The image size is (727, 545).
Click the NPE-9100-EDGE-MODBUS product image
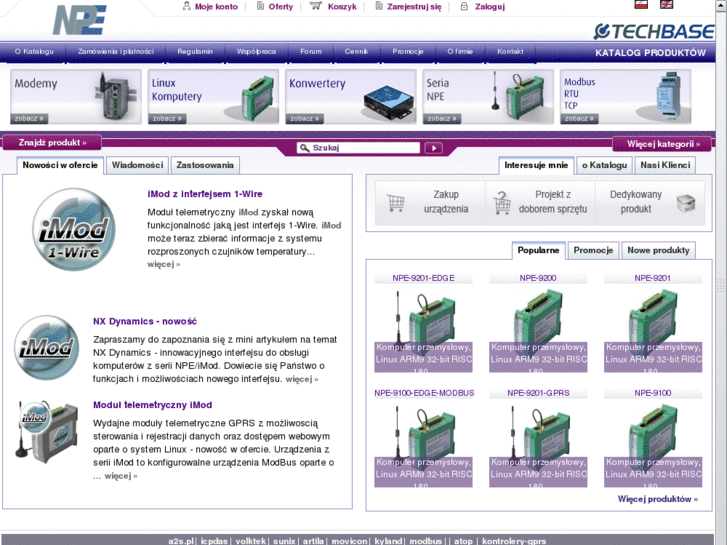coord(423,443)
